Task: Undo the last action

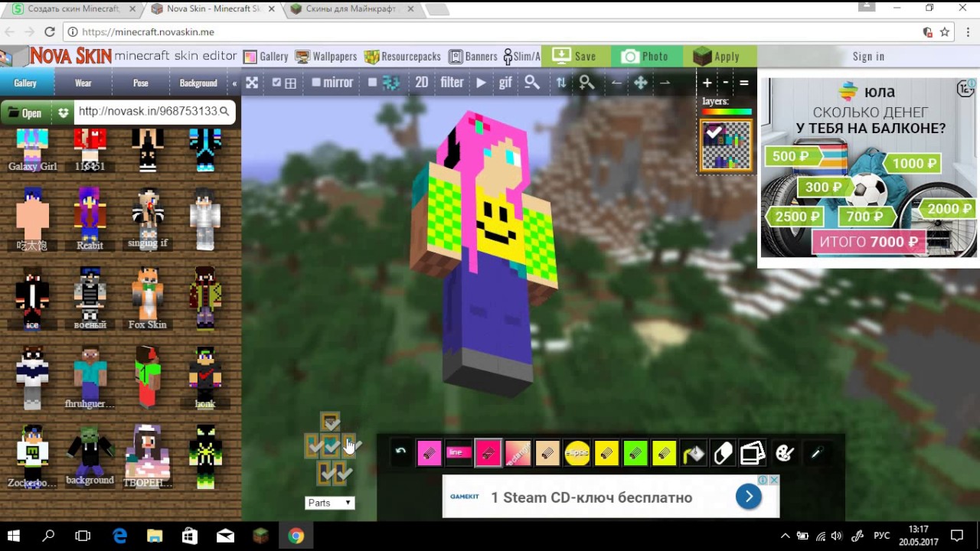Action: click(x=400, y=452)
